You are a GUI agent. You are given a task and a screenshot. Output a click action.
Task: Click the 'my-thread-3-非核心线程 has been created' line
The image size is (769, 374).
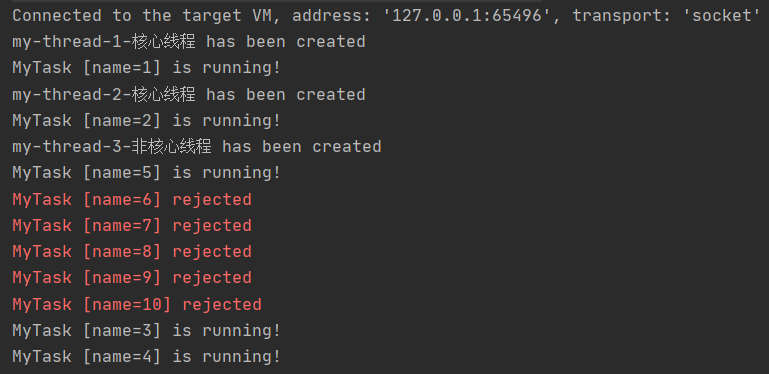[x=197, y=146]
